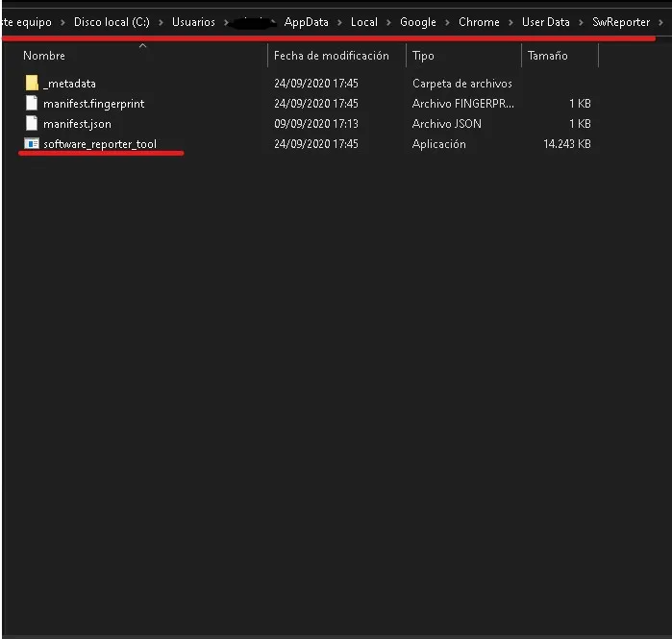
Task: Expand the chevron after AppData breadcrumb
Action: coord(340,22)
